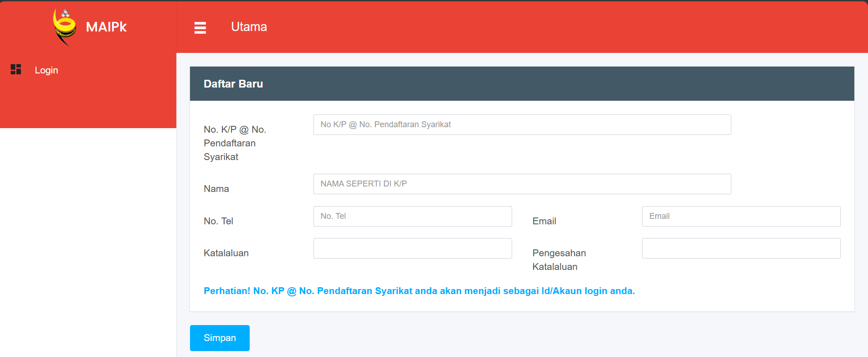
Task: Click the dashboard grid icon beside Login
Action: 16,69
